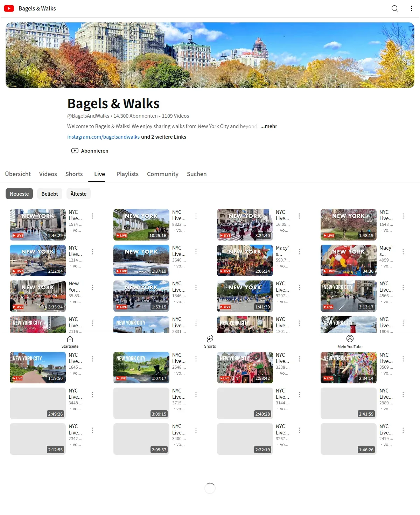420x515 pixels.
Task: Select the Live tab
Action: pyautogui.click(x=99, y=174)
